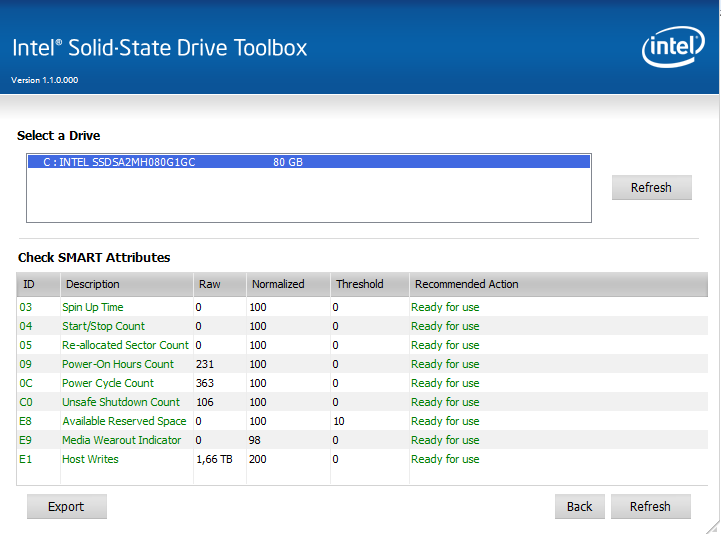Click raw value 106 for Unsafe Shutdown
This screenshot has height=534, width=721.
205,402
